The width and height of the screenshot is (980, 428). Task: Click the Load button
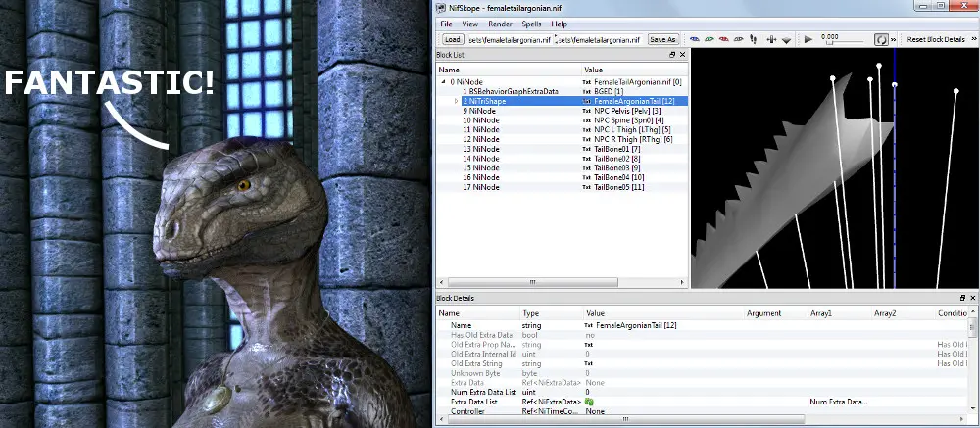(x=452, y=39)
